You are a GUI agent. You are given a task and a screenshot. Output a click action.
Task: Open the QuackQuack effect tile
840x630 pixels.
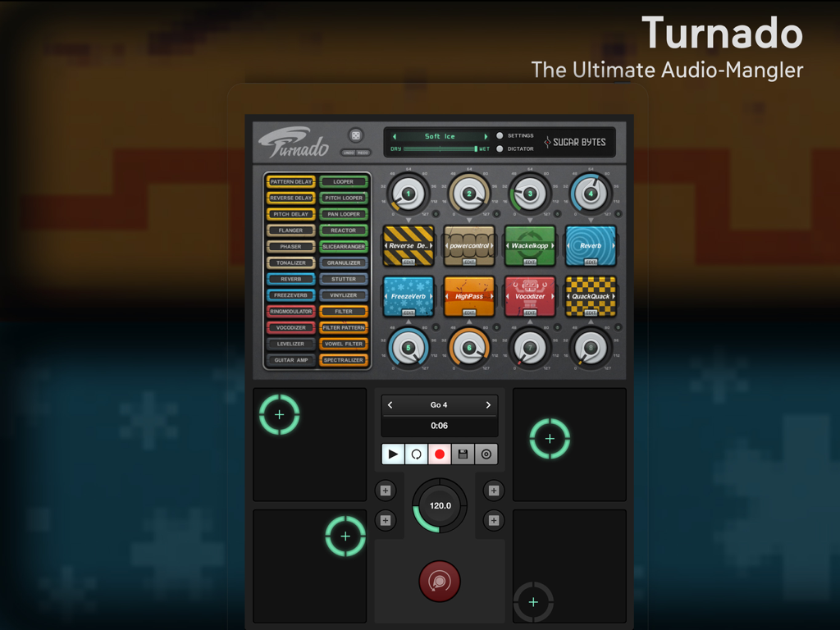pyautogui.click(x=590, y=296)
